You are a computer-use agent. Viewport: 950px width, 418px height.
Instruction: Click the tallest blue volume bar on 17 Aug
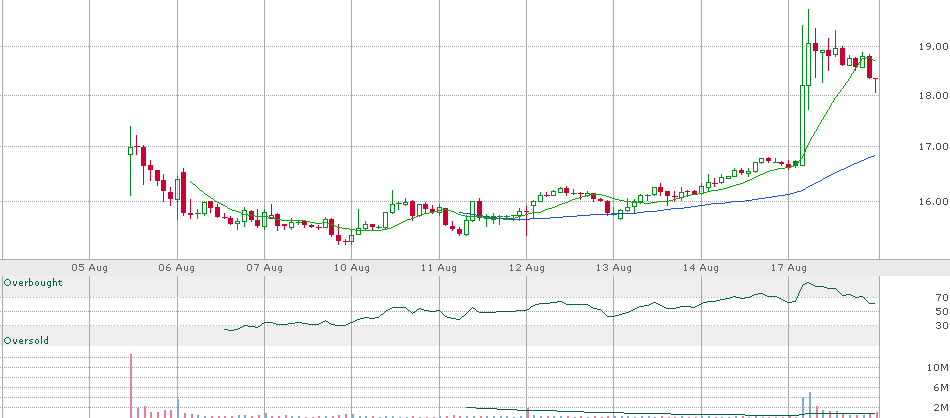click(809, 405)
